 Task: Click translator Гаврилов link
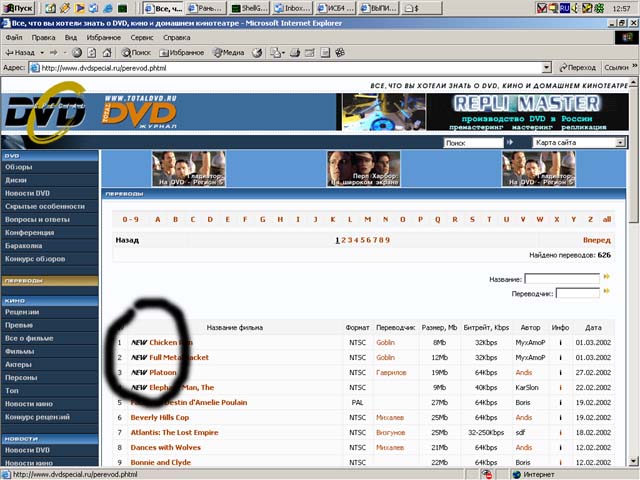[x=391, y=373]
